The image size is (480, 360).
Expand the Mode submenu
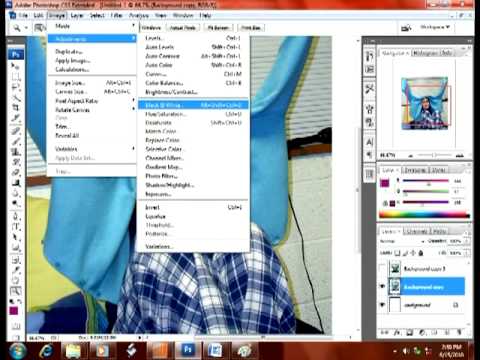(x=93, y=26)
